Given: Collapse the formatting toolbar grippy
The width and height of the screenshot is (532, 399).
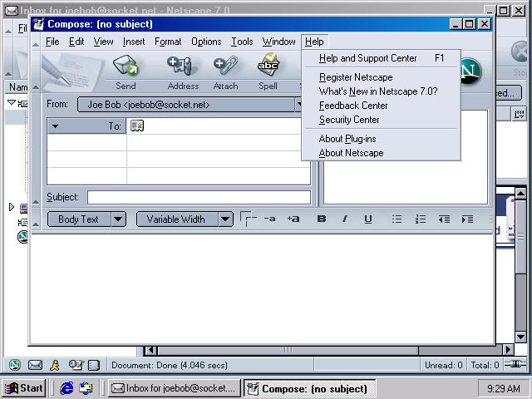Looking at the screenshot, I should pos(36,219).
